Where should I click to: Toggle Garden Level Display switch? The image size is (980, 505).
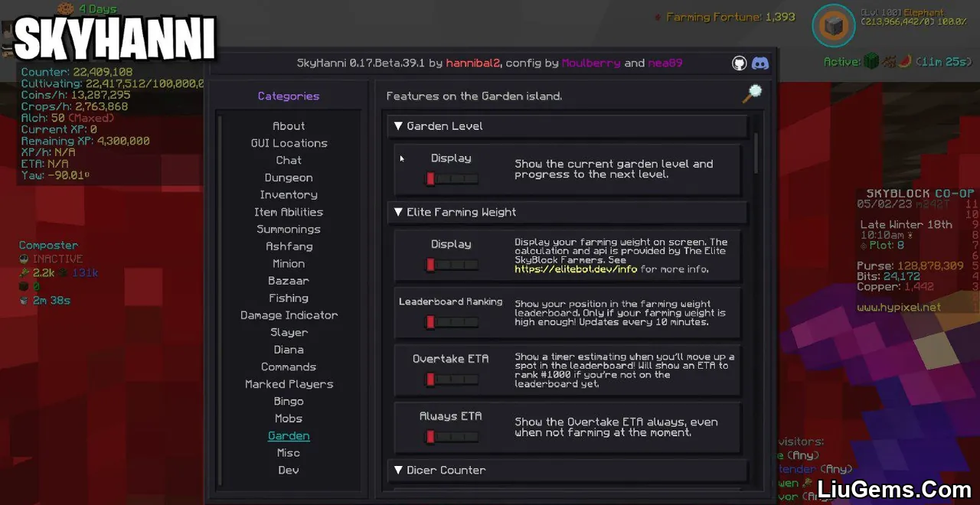451,178
